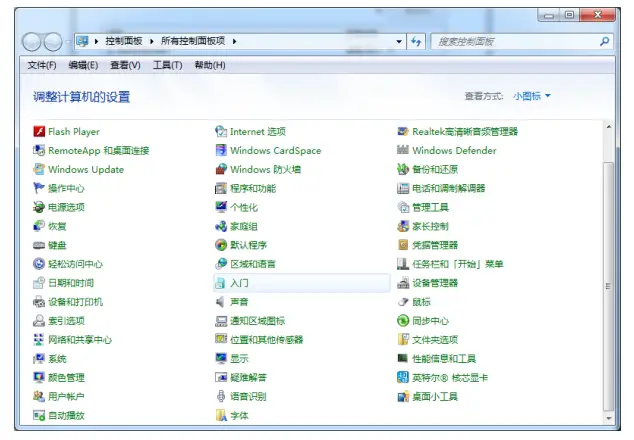This screenshot has width=634, height=440.
Task: Open the 疑难解答 link
Action: click(248, 378)
